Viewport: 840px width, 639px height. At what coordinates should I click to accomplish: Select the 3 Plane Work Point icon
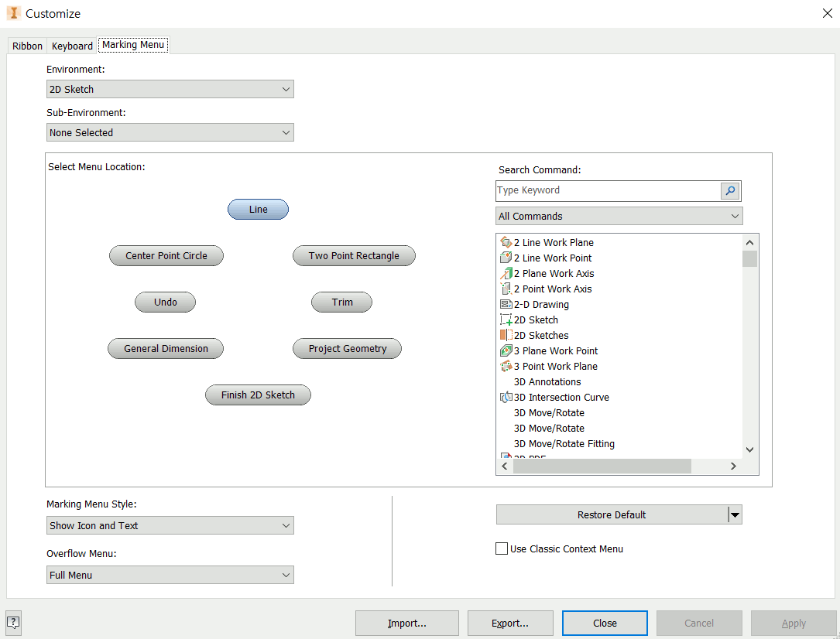pyautogui.click(x=506, y=351)
